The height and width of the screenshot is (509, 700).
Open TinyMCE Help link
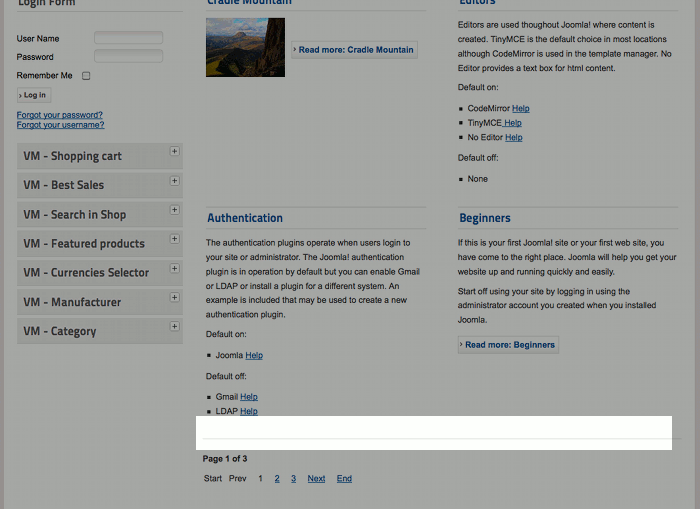pyautogui.click(x=512, y=123)
